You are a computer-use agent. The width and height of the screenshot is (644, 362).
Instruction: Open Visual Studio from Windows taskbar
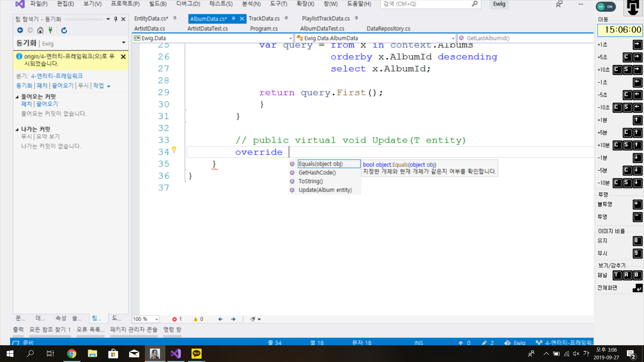click(176, 354)
